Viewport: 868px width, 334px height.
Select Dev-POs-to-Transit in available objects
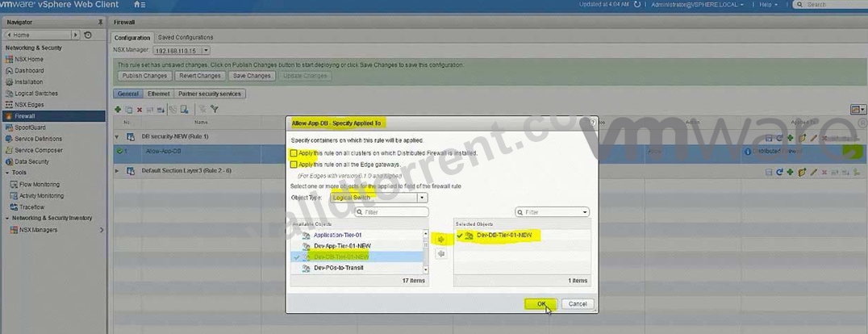pos(339,268)
